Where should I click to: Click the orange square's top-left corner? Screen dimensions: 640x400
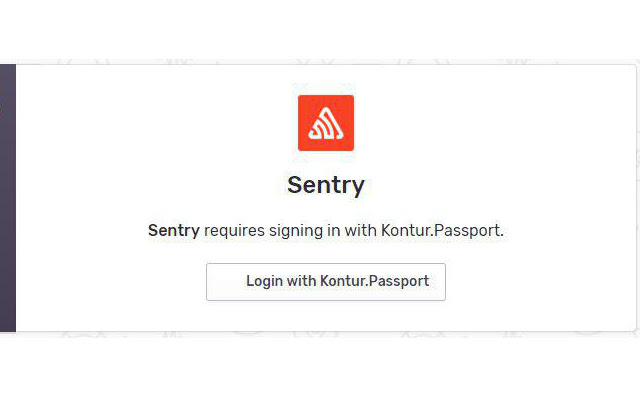click(301, 98)
